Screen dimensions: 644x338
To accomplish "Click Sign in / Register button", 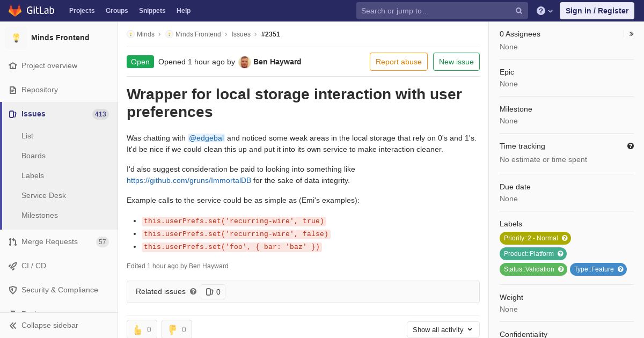I will [597, 11].
